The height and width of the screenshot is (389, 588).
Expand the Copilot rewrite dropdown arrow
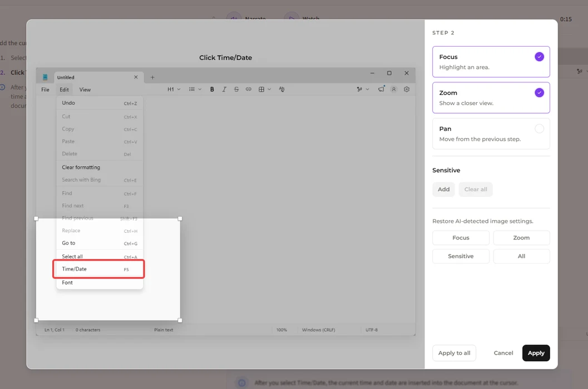pyautogui.click(x=368, y=89)
